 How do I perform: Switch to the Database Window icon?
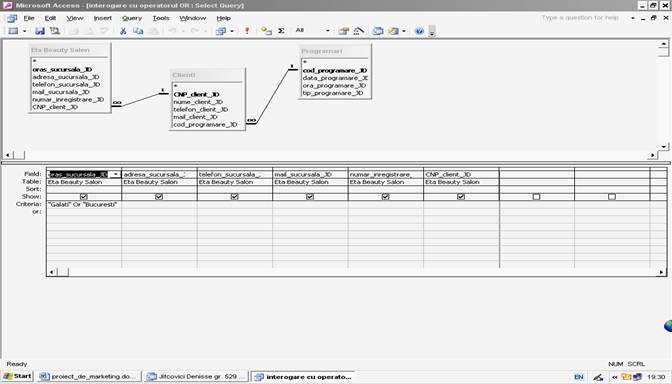click(378, 31)
